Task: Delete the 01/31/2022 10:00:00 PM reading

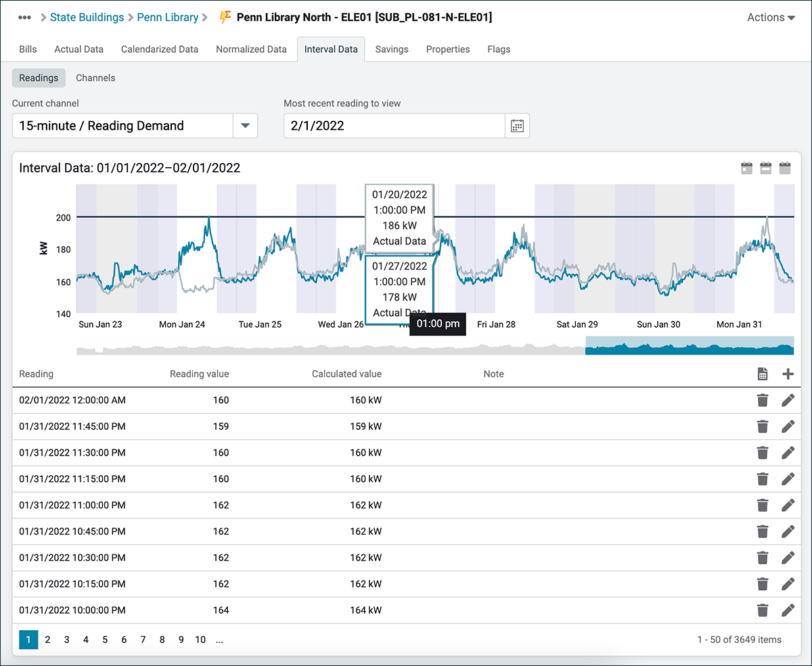Action: (763, 610)
